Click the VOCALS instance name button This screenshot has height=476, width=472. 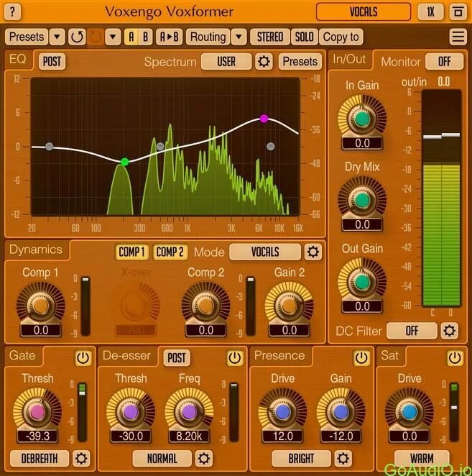pos(364,12)
